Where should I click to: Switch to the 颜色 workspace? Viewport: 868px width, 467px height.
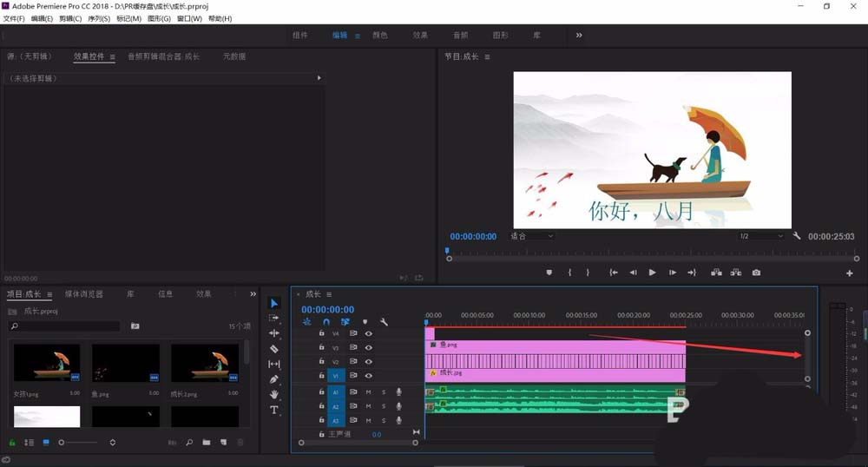tap(380, 35)
